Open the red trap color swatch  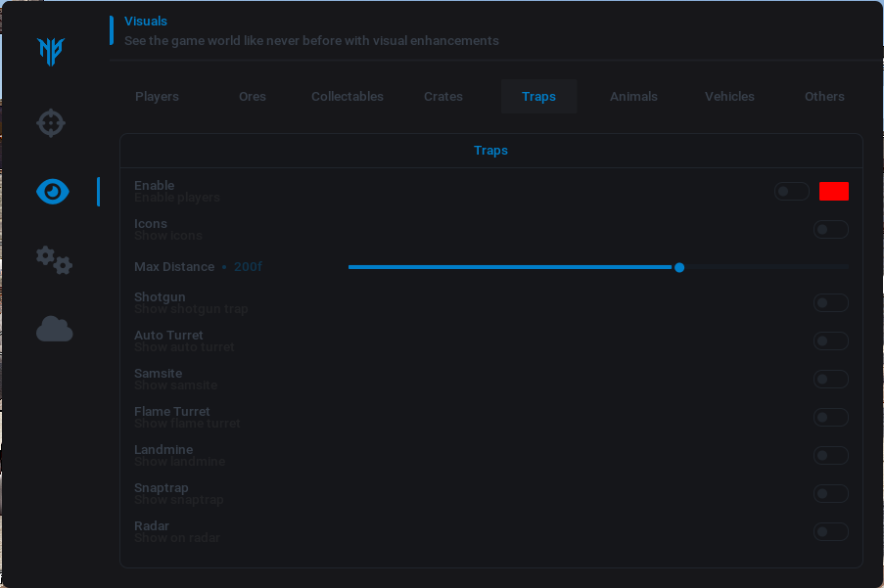coord(834,192)
